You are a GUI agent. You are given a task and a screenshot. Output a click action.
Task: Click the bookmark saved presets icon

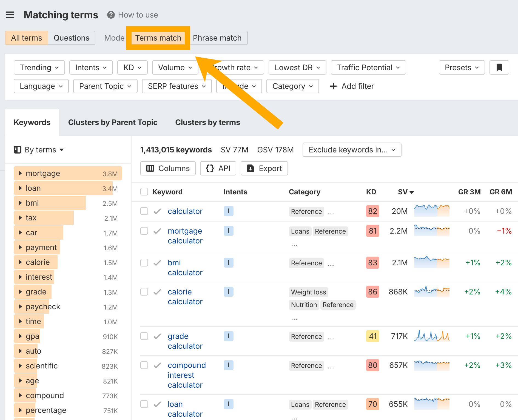pos(499,67)
